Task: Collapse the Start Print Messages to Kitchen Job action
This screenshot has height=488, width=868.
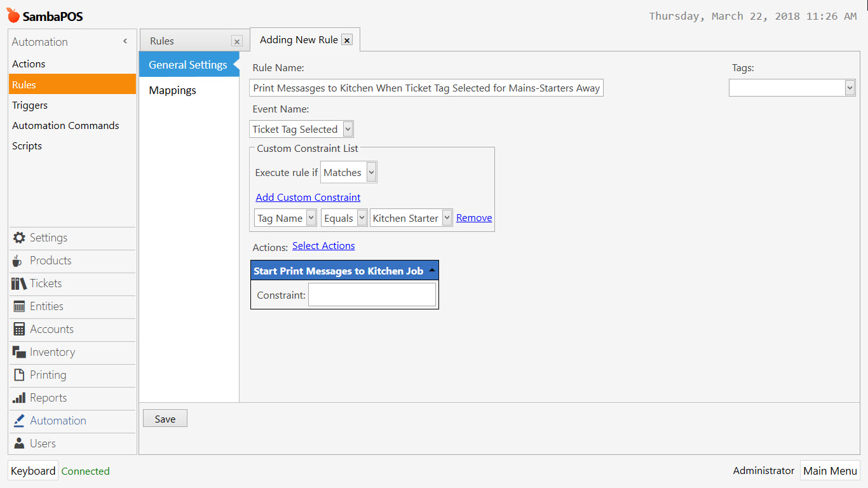Action: click(x=432, y=271)
